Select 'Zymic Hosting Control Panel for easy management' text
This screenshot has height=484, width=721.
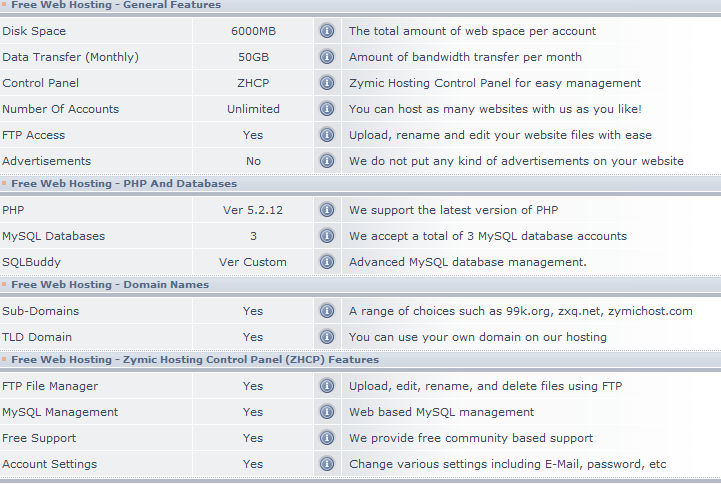(495, 83)
